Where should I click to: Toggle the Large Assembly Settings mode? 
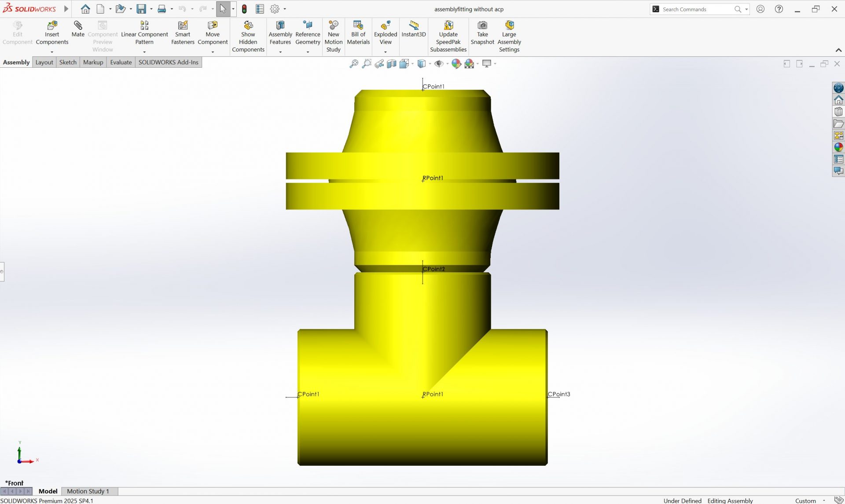click(x=509, y=35)
